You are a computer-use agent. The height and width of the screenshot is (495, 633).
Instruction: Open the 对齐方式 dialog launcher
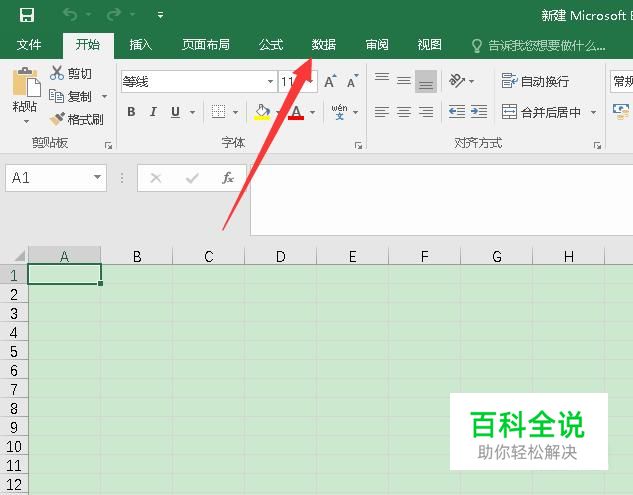(597, 145)
